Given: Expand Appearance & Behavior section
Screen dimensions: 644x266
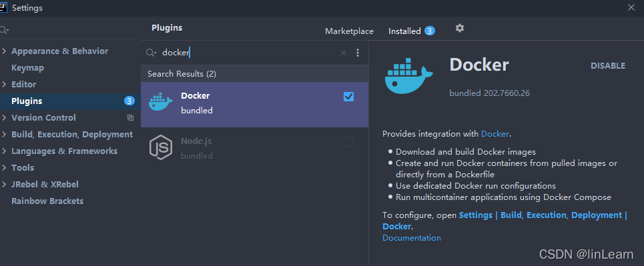Looking at the screenshot, I should pos(4,51).
